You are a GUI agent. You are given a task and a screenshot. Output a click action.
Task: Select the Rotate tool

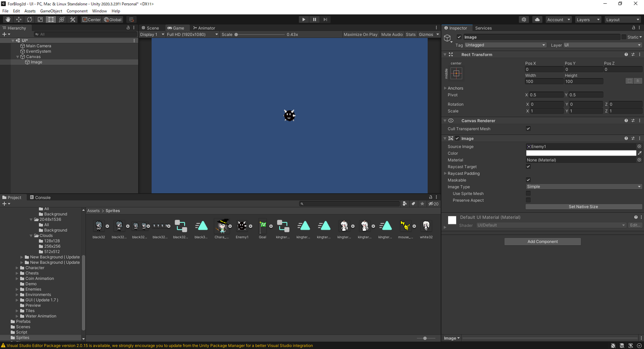[29, 19]
